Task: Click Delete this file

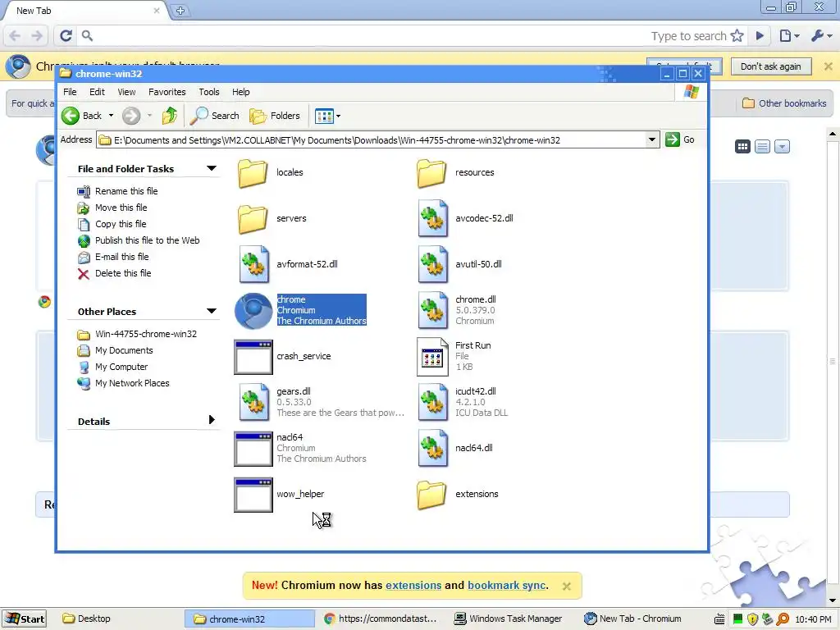Action: click(x=123, y=273)
